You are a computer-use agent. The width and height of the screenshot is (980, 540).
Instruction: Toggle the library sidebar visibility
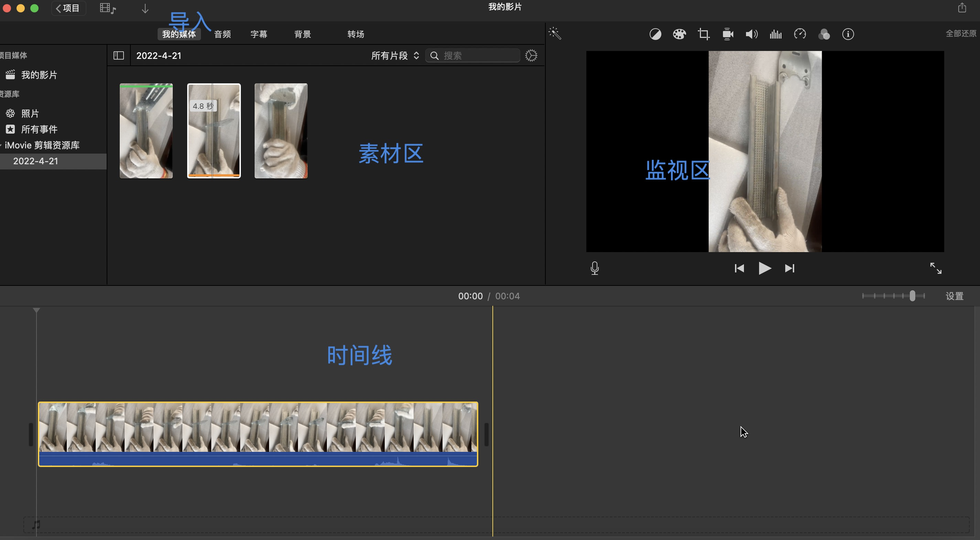[x=119, y=55]
